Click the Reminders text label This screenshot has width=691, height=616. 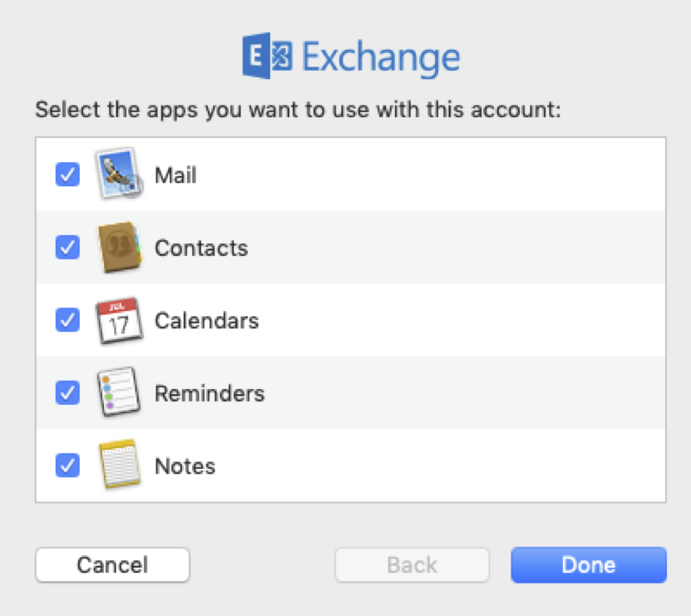click(210, 393)
